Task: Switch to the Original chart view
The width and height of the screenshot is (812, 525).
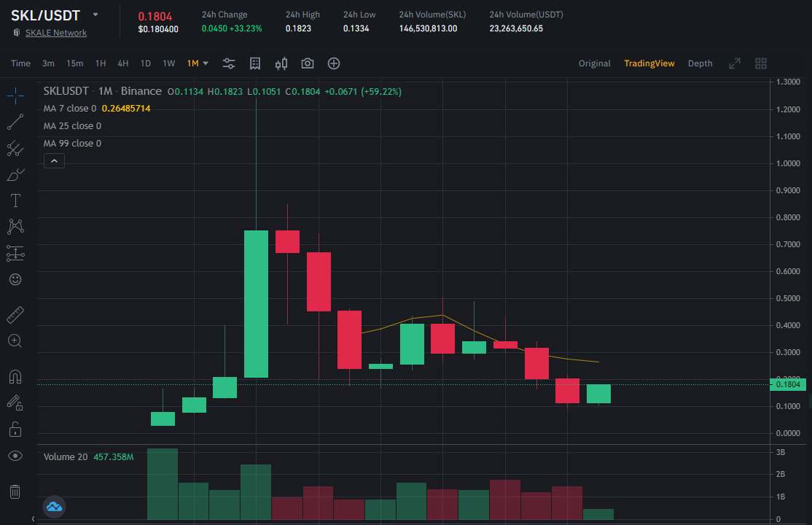Action: point(595,63)
